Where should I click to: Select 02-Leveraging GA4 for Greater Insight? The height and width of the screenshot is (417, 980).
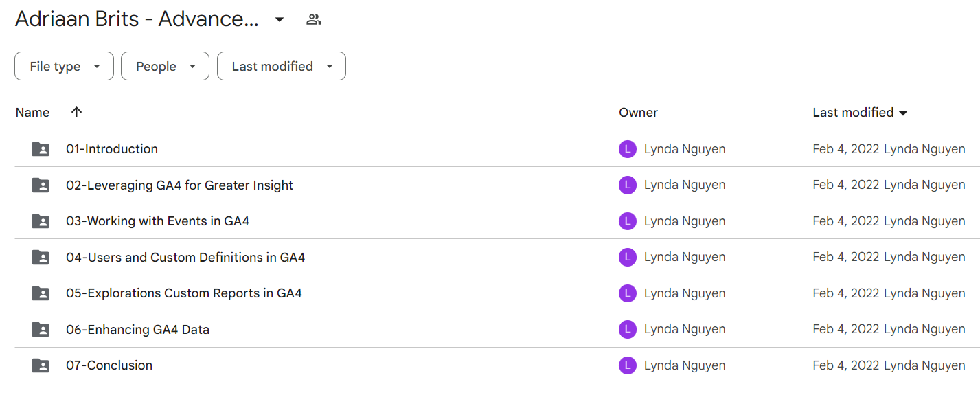tap(179, 185)
